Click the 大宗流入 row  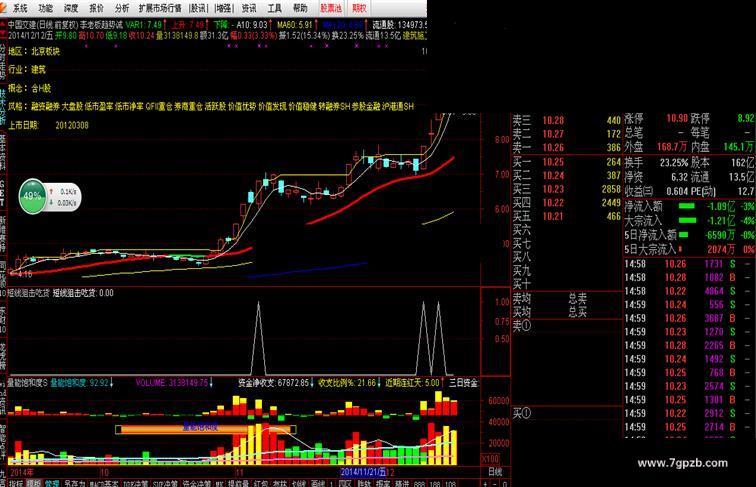click(x=689, y=221)
